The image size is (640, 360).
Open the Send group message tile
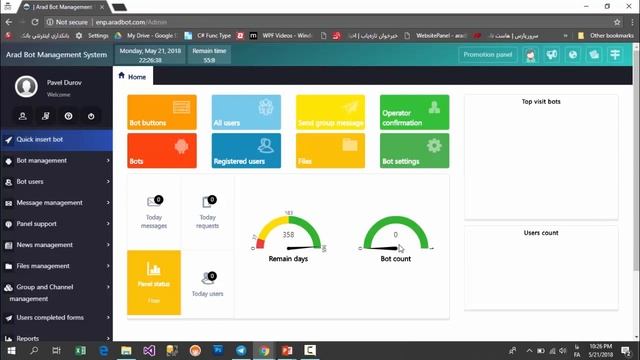point(330,112)
